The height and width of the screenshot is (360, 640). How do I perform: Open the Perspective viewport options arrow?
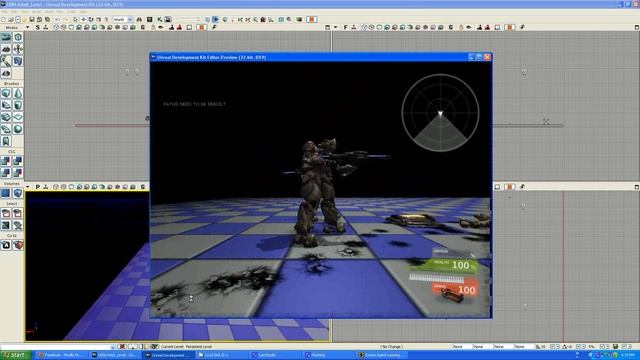27,187
